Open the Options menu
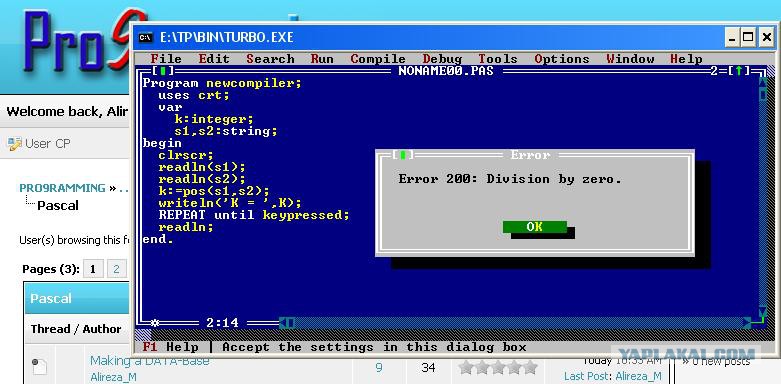Viewport: 781px width, 384px height. 562,59
